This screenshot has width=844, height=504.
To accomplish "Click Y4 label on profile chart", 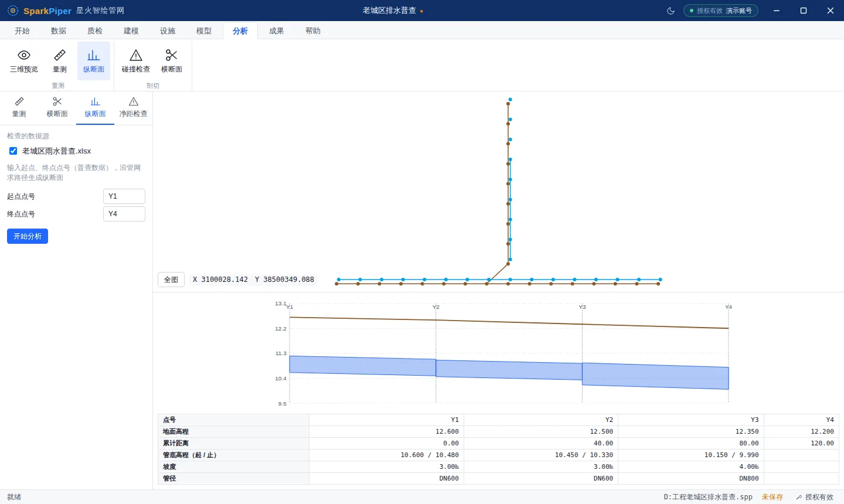I will 729,307.
